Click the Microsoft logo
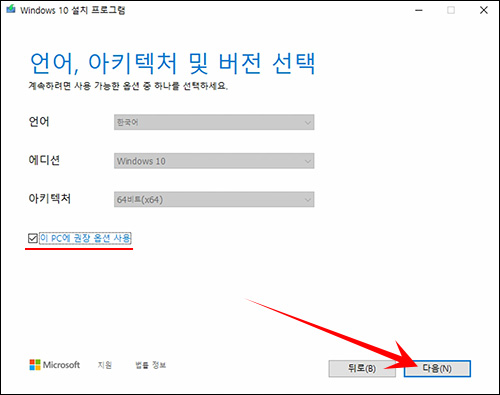500x395 pixels. click(x=55, y=365)
